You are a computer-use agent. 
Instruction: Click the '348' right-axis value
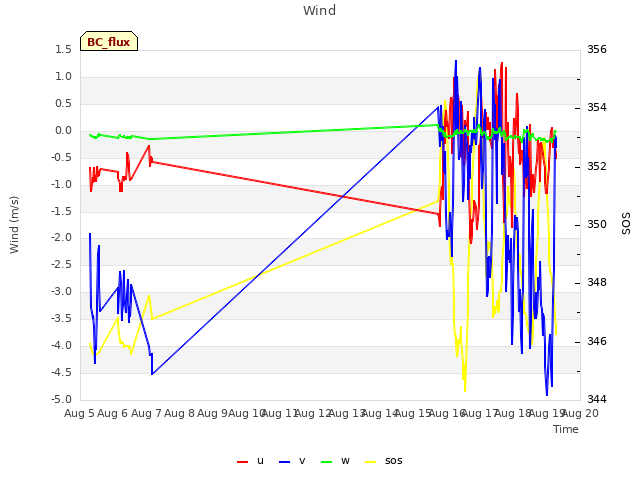point(597,282)
